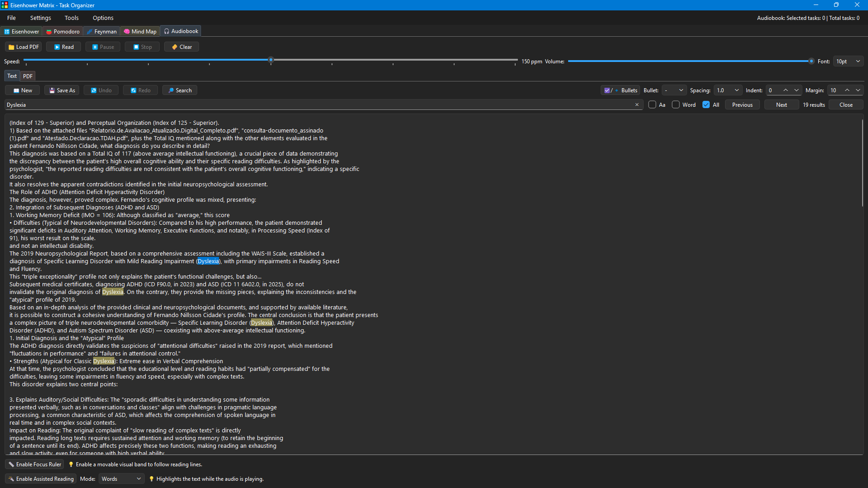Open the Settings menu

41,18
